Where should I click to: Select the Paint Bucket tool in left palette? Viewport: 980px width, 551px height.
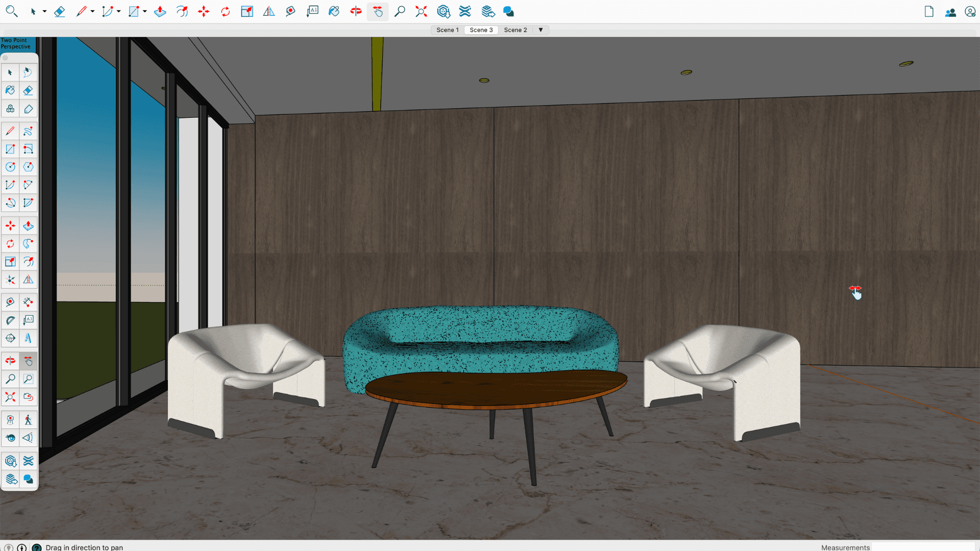(x=10, y=90)
